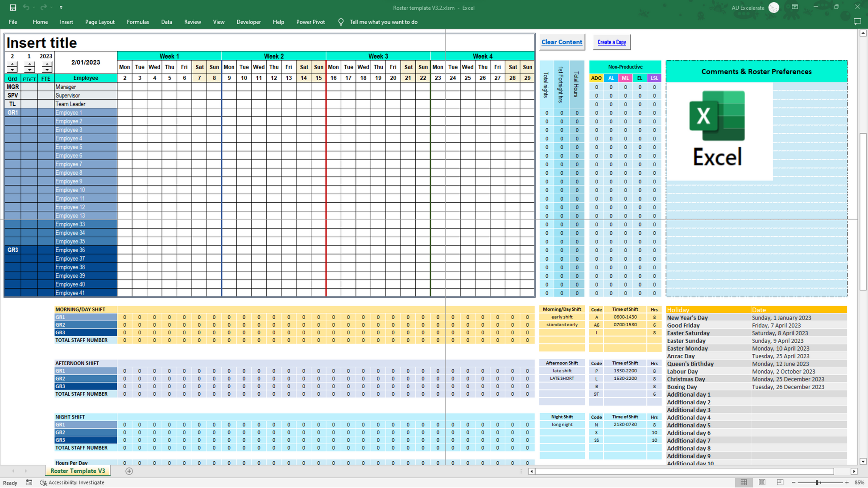Open the Power Pivot tab
Image resolution: width=868 pixels, height=488 pixels.
[310, 22]
